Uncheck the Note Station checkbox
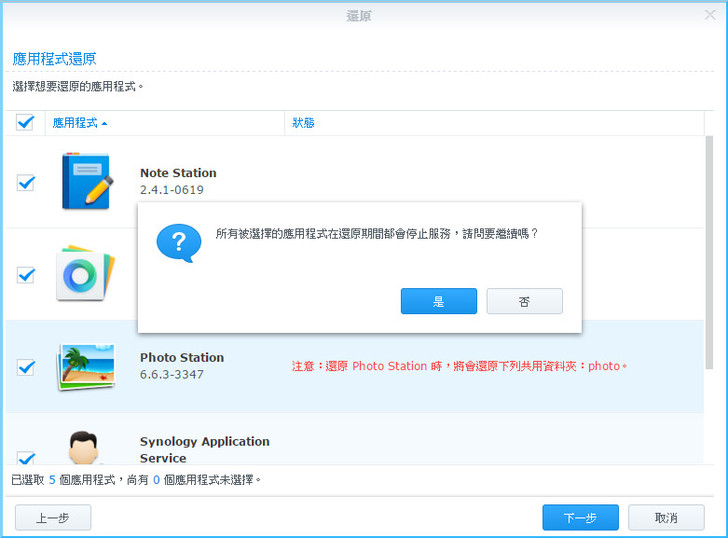728x538 pixels. [26, 183]
